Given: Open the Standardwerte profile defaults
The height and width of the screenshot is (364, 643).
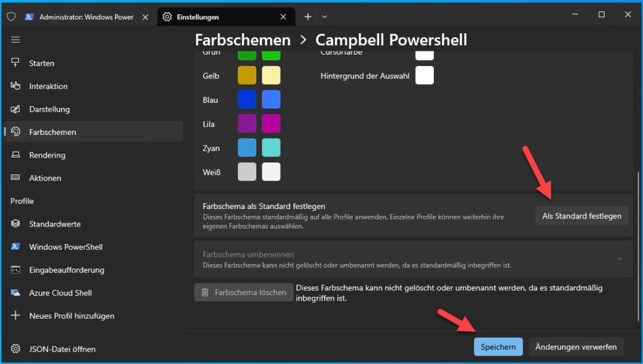Looking at the screenshot, I should pos(94,224).
